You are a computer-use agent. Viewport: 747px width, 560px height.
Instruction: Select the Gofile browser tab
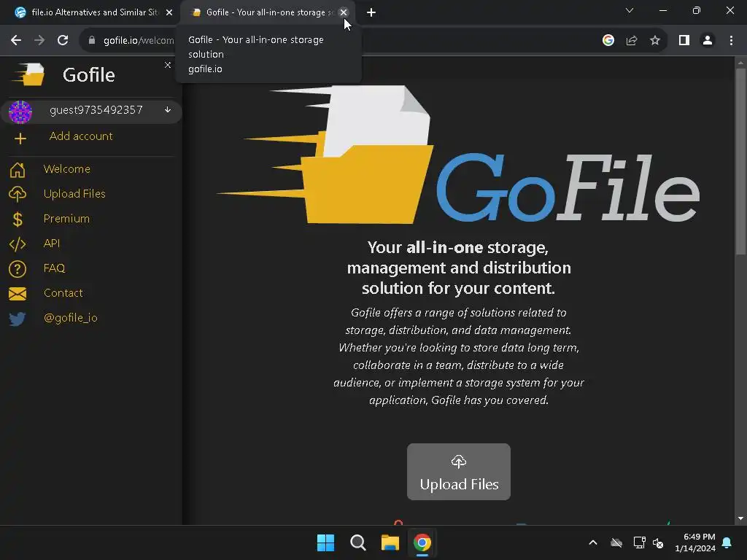[266, 12]
